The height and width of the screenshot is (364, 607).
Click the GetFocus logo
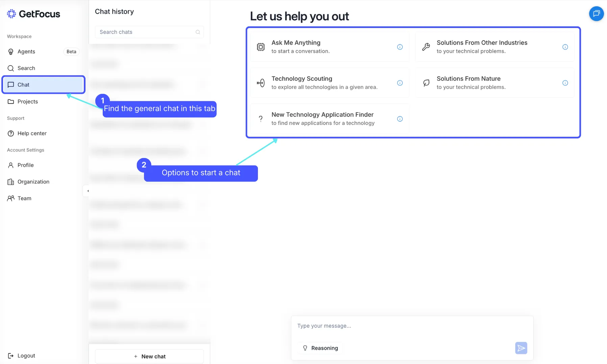[x=33, y=14]
